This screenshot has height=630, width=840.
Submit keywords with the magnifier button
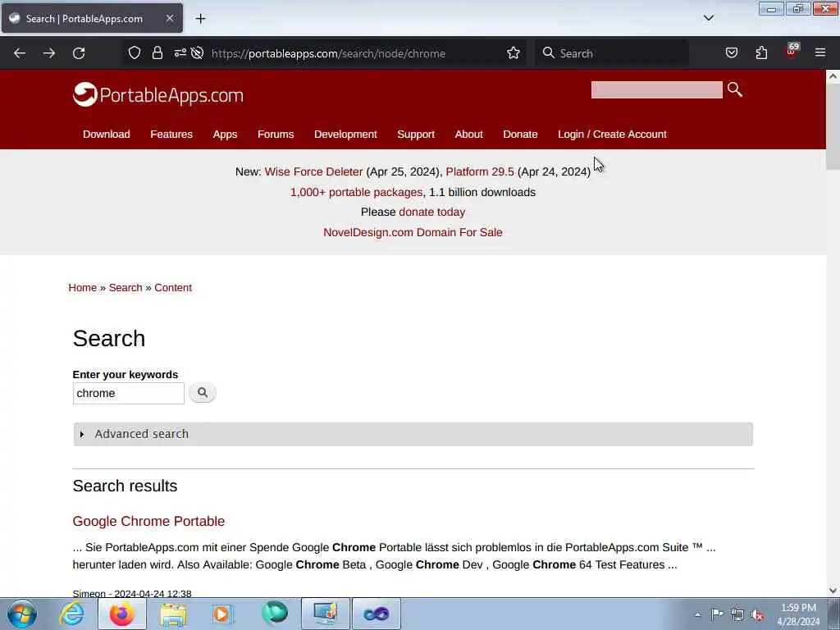203,393
